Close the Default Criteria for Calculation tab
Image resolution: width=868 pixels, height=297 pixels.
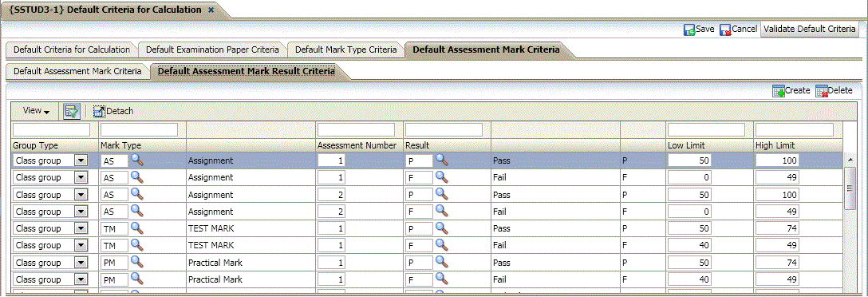pyautogui.click(x=211, y=10)
